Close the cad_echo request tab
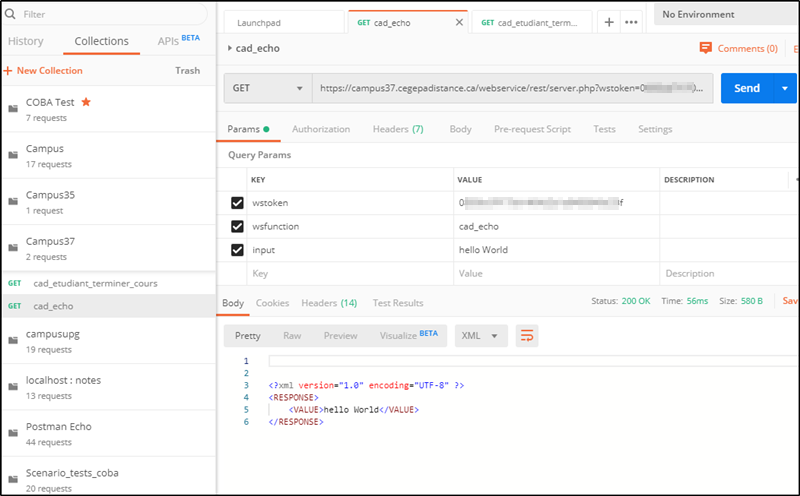 point(459,22)
